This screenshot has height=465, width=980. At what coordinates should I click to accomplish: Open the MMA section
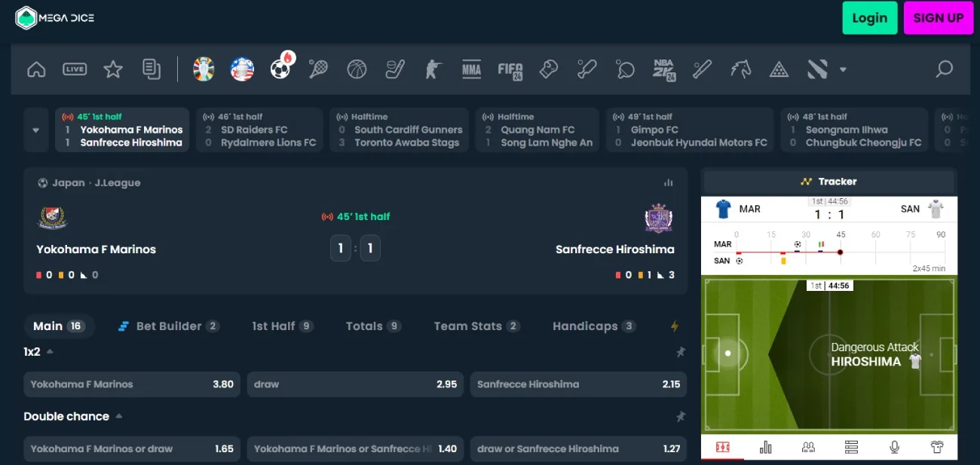coord(471,69)
